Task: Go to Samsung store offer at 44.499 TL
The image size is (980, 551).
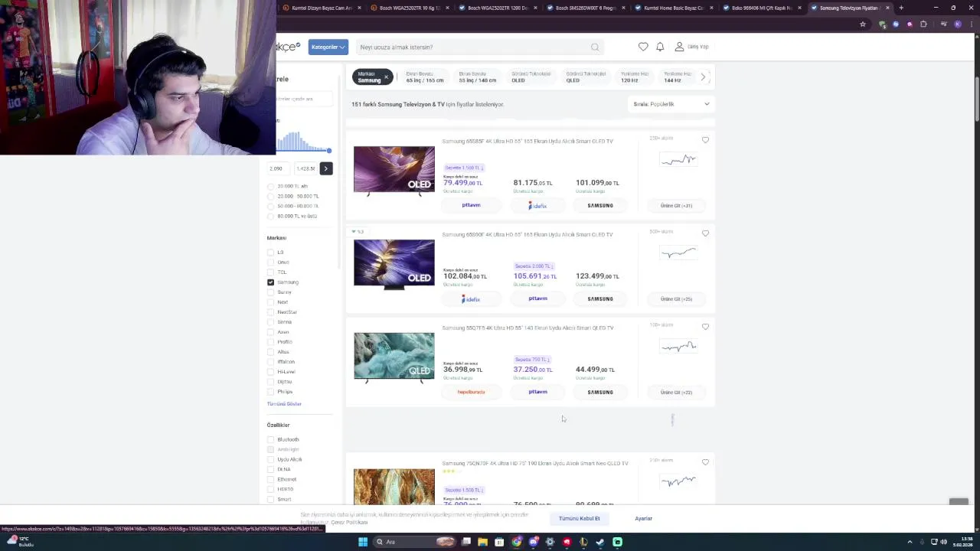Action: [x=600, y=392]
